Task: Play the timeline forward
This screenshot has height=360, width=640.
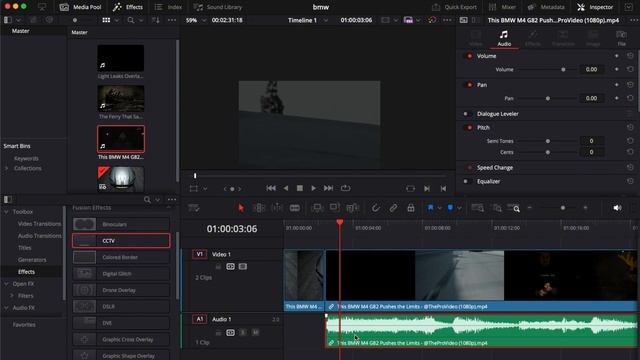Action: [x=313, y=188]
